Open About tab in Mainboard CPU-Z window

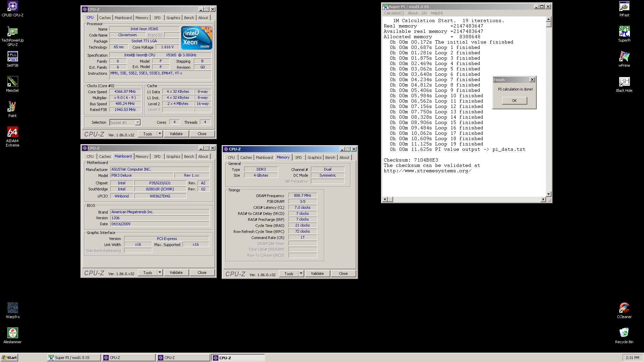[203, 157]
